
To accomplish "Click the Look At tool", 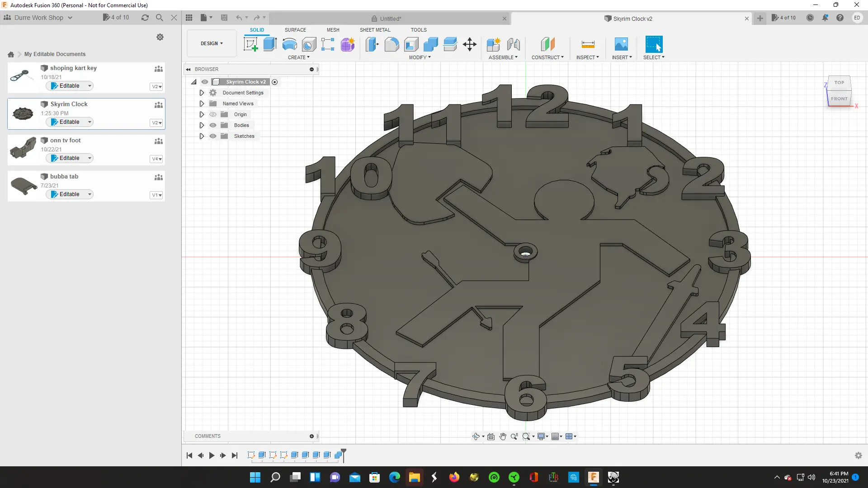I will pyautogui.click(x=491, y=436).
